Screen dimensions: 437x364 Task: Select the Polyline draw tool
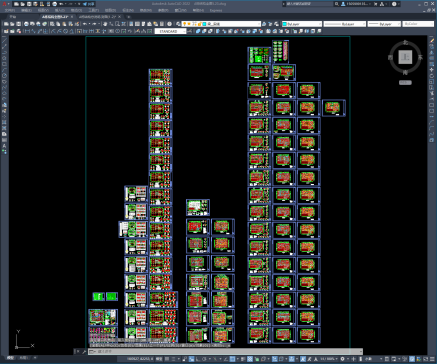(4, 52)
